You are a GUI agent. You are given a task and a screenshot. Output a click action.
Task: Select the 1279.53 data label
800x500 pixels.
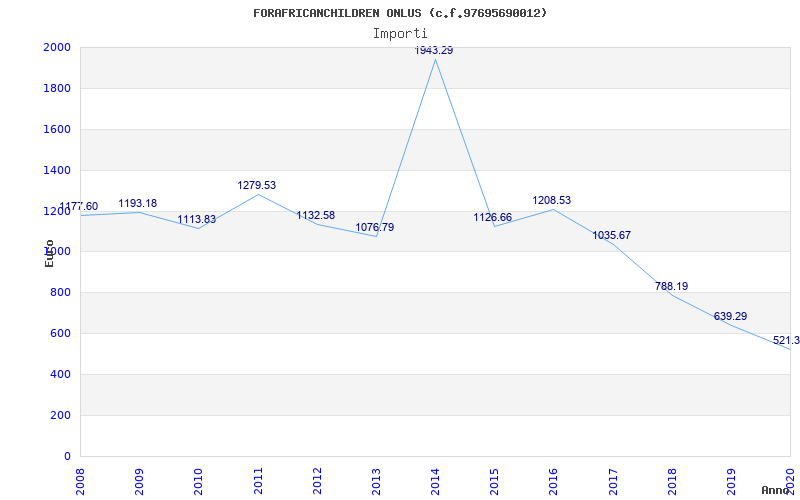pos(257,185)
